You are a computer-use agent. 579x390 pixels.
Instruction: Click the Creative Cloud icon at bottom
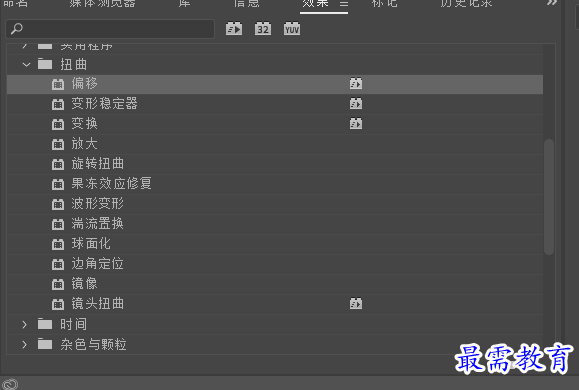(10, 384)
